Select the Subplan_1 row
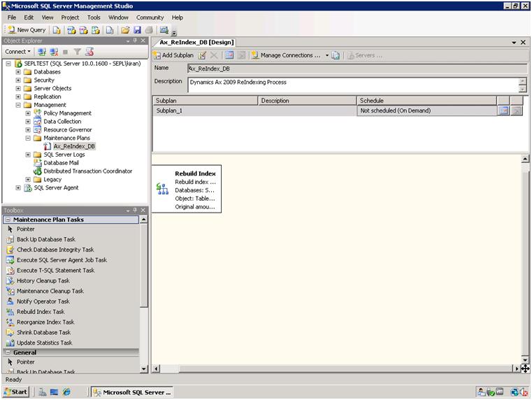This screenshot has height=400, width=532. click(x=338, y=110)
